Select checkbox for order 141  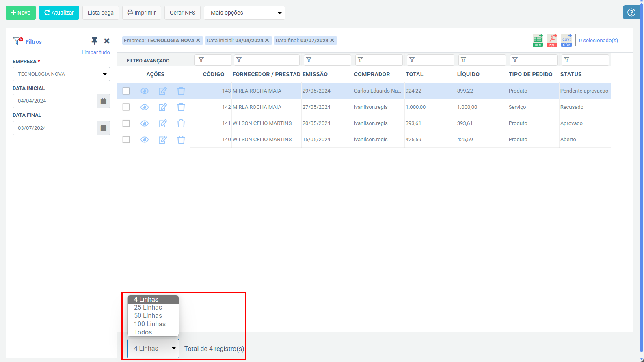[x=126, y=123]
